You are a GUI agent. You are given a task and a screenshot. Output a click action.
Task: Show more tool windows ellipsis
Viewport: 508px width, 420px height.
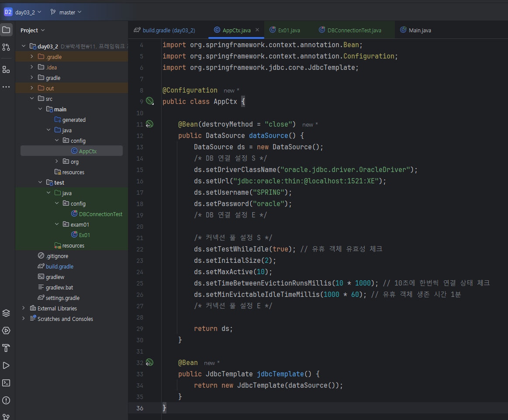point(6,87)
